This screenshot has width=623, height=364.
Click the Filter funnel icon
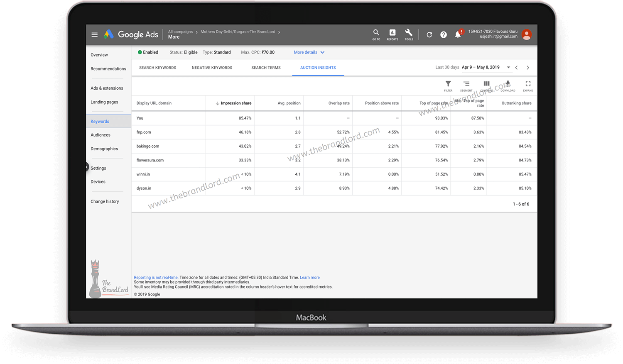point(448,86)
